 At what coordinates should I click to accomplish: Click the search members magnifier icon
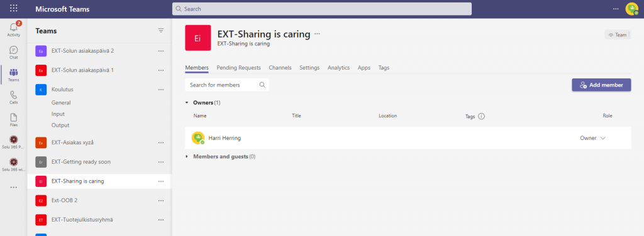pos(262,85)
